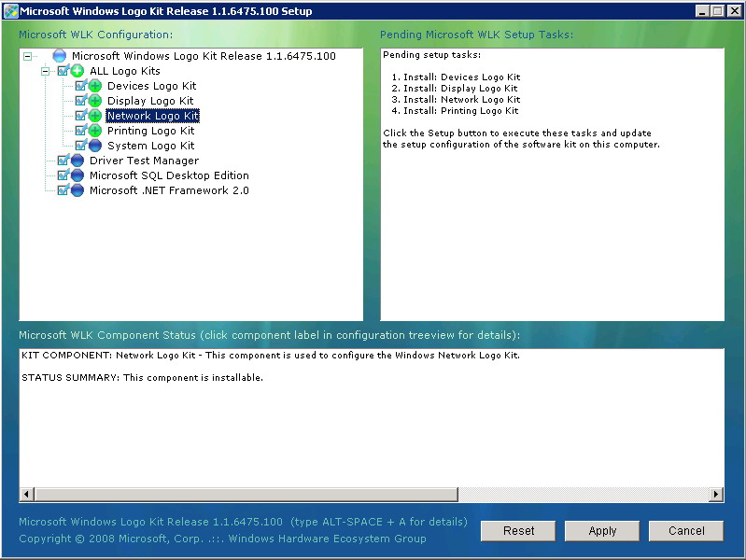This screenshot has width=746, height=560.
Task: Select Microsoft SQL Desktop Edition label
Action: (169, 175)
